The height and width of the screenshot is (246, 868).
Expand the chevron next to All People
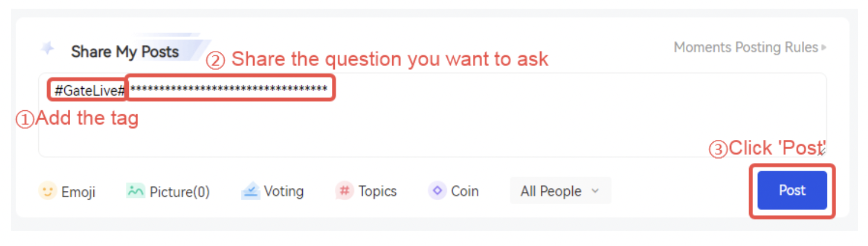point(595,191)
